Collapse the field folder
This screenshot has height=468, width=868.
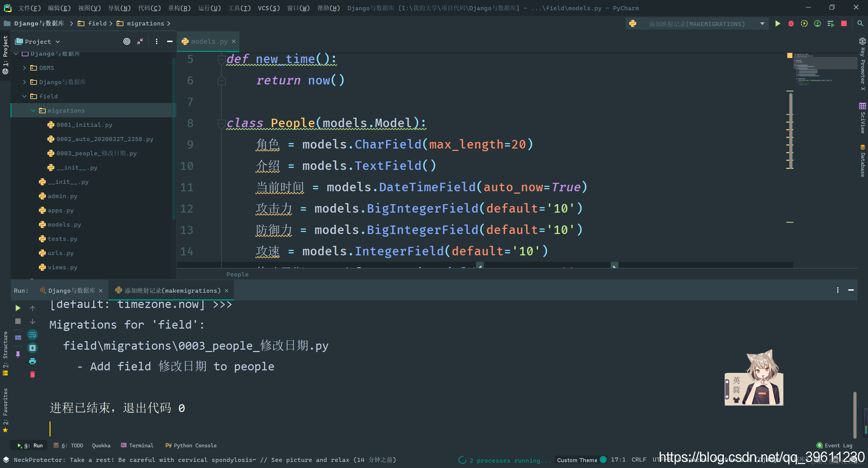click(x=24, y=96)
